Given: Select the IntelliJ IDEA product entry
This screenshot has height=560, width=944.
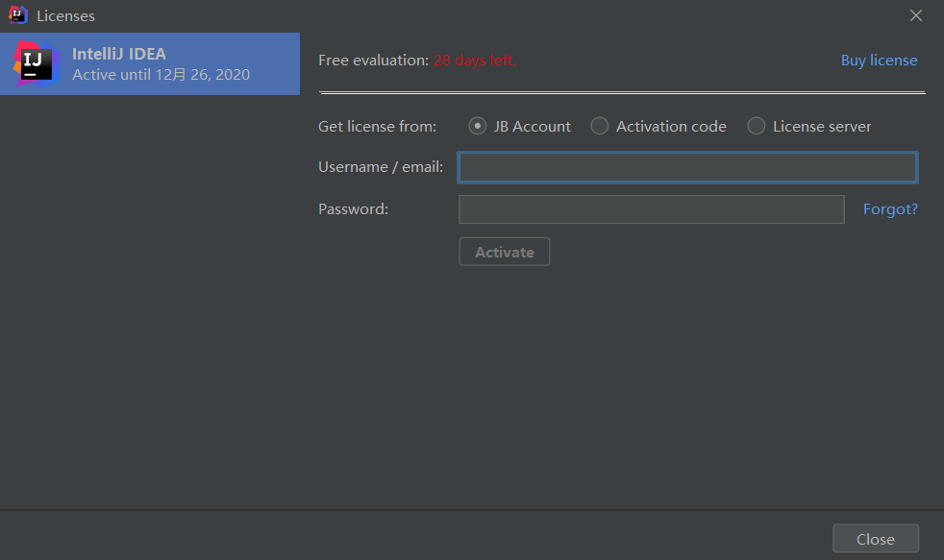Looking at the screenshot, I should coord(150,63).
